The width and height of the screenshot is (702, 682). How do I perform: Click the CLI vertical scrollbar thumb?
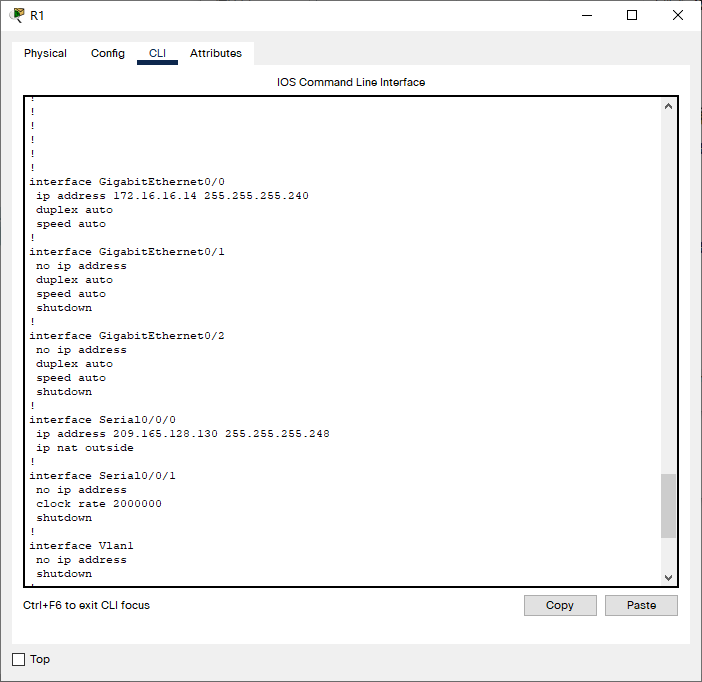[669, 506]
